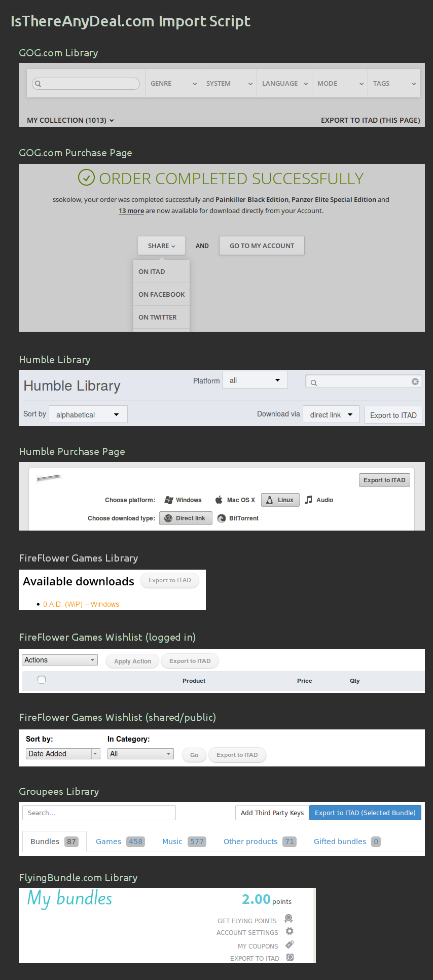The image size is (433, 980).
Task: Click the Product column header
Action: 194,681
